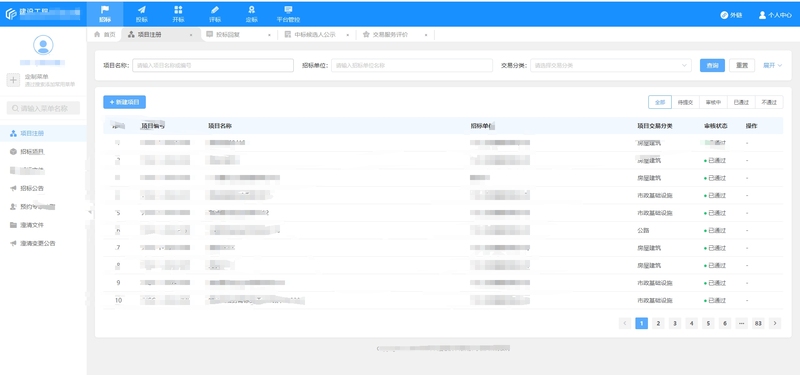Click 公路 in the category column
This screenshot has height=375, width=800.
643,231
